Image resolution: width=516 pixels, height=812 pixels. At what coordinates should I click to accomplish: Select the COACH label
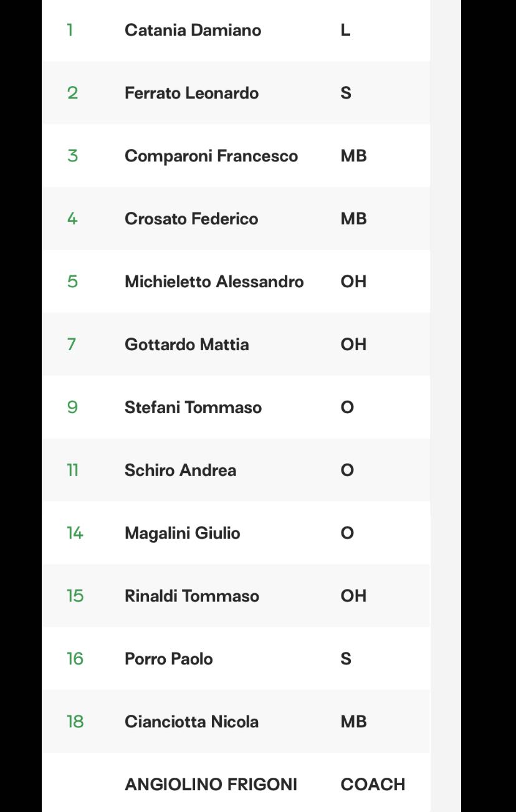[373, 785]
